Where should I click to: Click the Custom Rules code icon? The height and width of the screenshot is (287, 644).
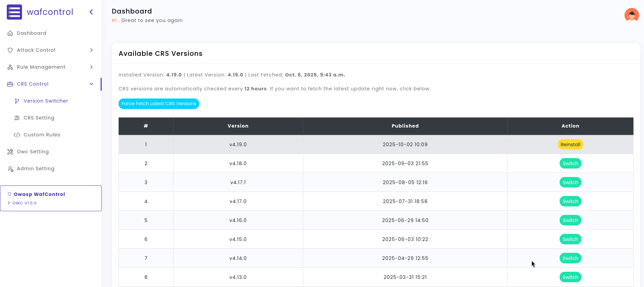17,135
